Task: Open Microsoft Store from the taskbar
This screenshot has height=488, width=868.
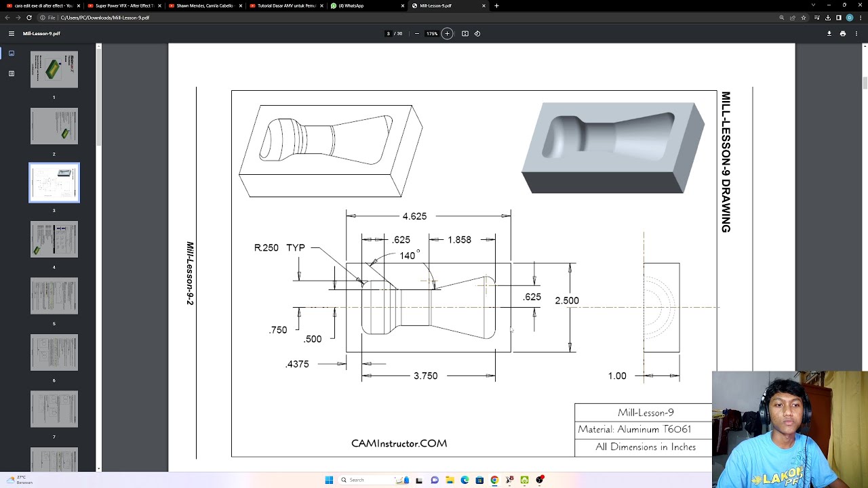Action: click(479, 480)
